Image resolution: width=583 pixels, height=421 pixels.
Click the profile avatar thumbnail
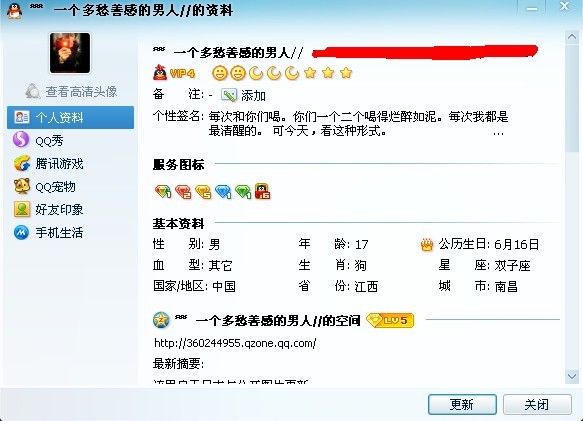[70, 53]
